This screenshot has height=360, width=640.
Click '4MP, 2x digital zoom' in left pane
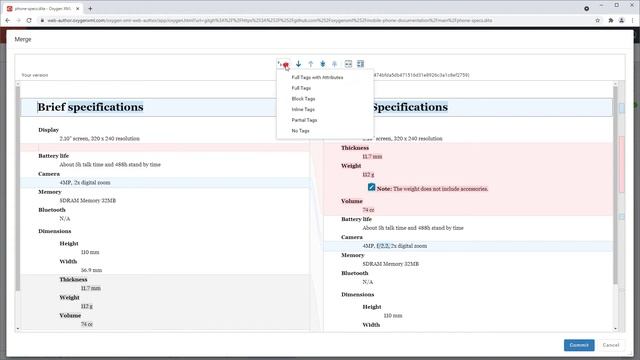[85, 182]
